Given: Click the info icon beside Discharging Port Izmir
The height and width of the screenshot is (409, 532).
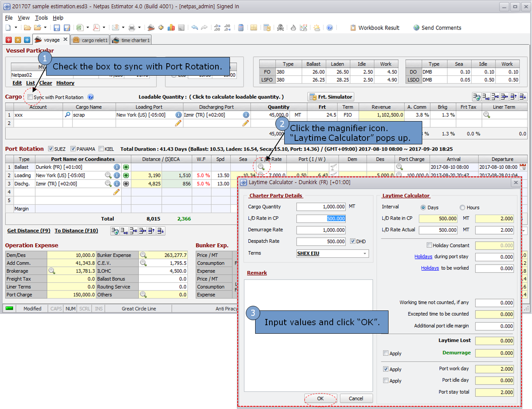Looking at the screenshot, I should tap(246, 115).
